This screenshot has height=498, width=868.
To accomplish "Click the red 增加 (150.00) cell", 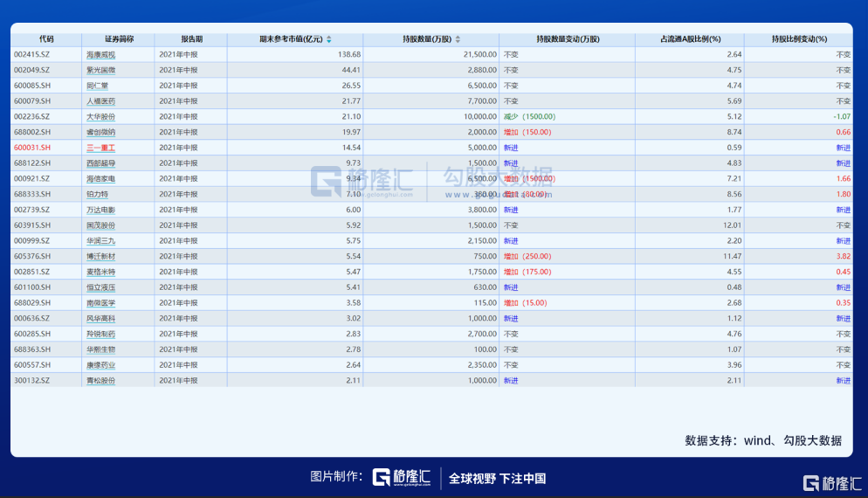I will click(x=527, y=133).
